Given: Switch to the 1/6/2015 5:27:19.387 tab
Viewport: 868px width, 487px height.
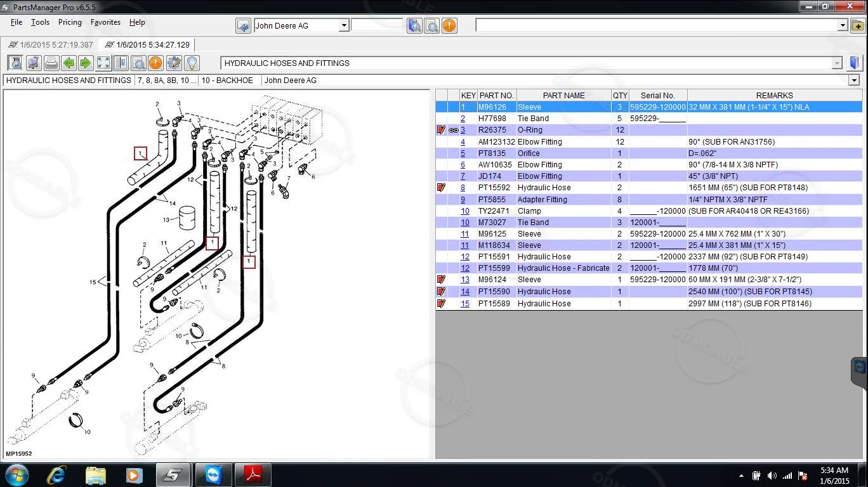Looking at the screenshot, I should (x=51, y=45).
